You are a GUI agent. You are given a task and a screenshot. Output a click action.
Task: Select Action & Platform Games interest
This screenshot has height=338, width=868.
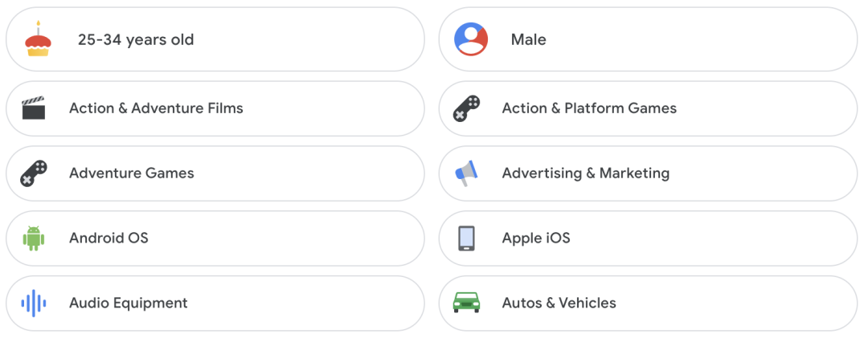click(648, 108)
